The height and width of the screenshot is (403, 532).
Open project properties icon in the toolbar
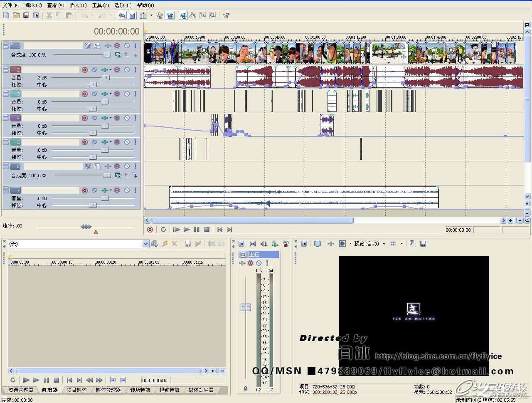click(36, 15)
